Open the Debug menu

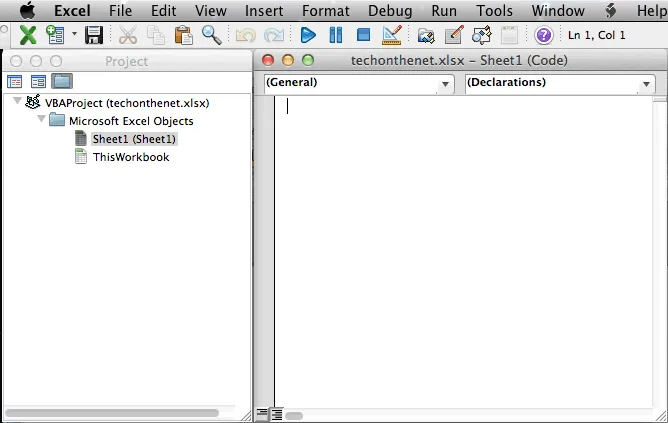(x=390, y=11)
